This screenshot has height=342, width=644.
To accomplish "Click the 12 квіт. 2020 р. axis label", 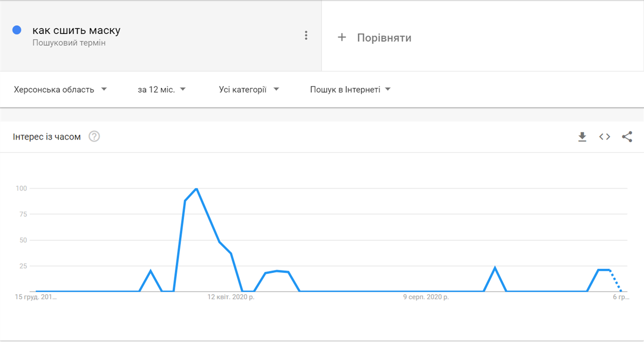I will point(231,297).
